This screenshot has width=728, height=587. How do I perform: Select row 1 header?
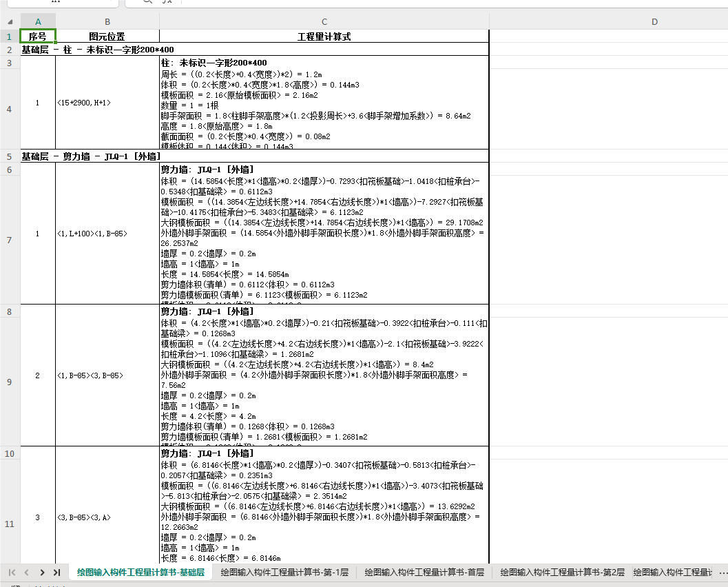click(x=9, y=37)
